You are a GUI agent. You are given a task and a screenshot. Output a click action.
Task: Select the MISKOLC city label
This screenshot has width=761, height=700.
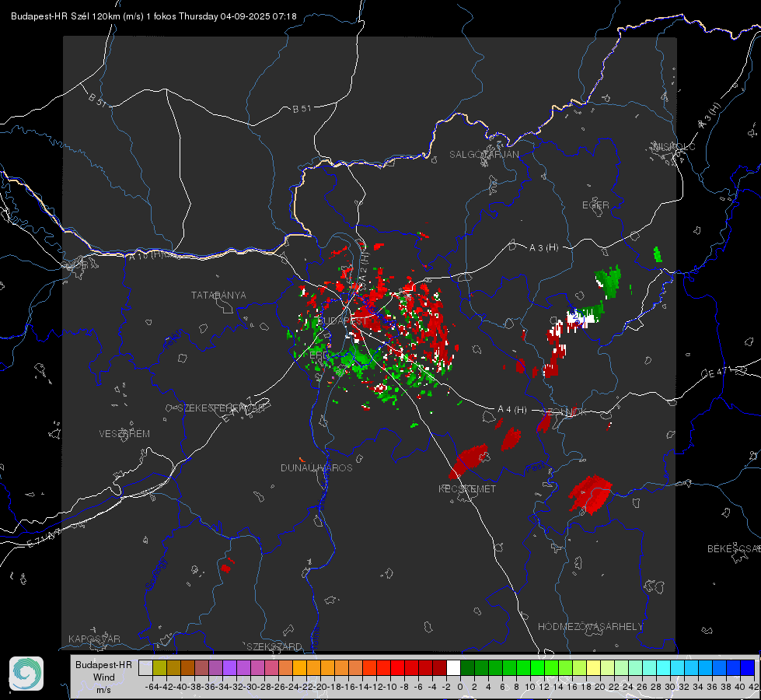(x=674, y=146)
